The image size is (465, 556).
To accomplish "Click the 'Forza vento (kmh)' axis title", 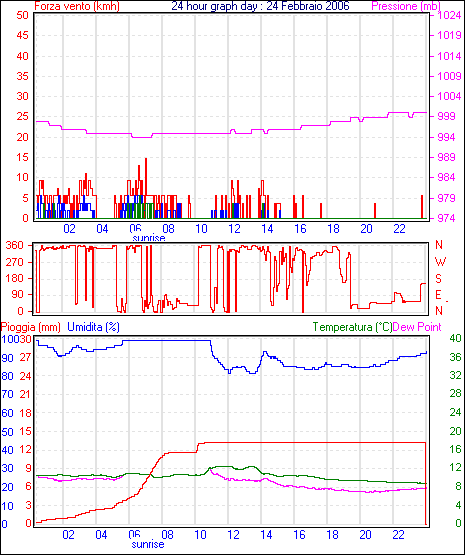I will pyautogui.click(x=77, y=6).
